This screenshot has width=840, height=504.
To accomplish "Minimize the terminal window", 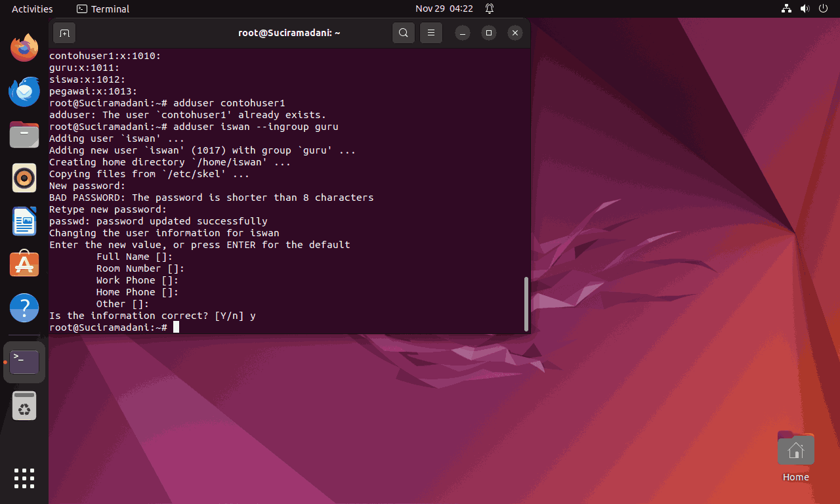I will pos(463,33).
